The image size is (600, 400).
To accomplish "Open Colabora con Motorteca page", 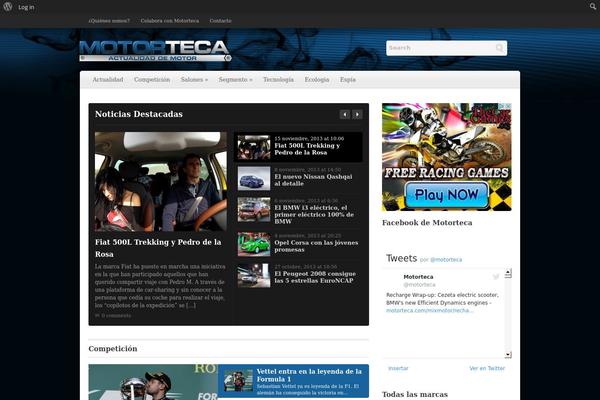I will (x=170, y=21).
